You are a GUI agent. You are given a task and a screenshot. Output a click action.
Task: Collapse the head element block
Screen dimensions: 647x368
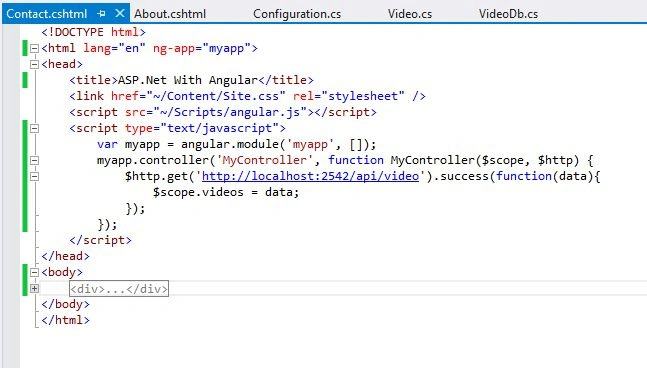35,64
